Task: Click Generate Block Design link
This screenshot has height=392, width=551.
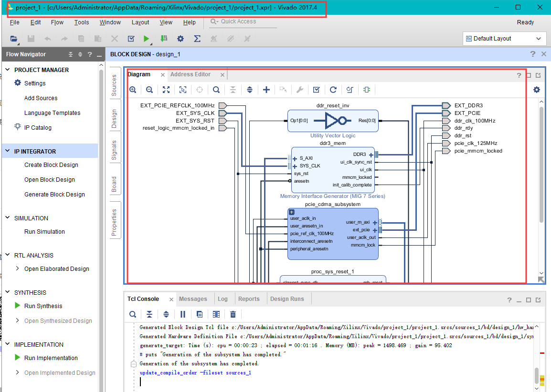Action: [x=54, y=195]
